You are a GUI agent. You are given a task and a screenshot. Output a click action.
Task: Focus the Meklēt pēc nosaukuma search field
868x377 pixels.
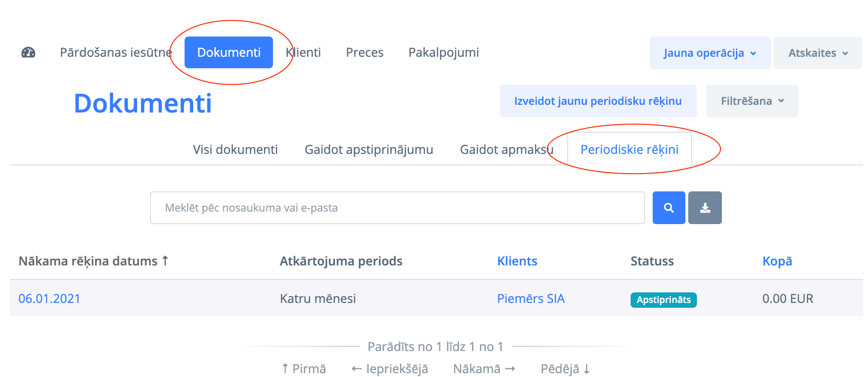coord(397,208)
